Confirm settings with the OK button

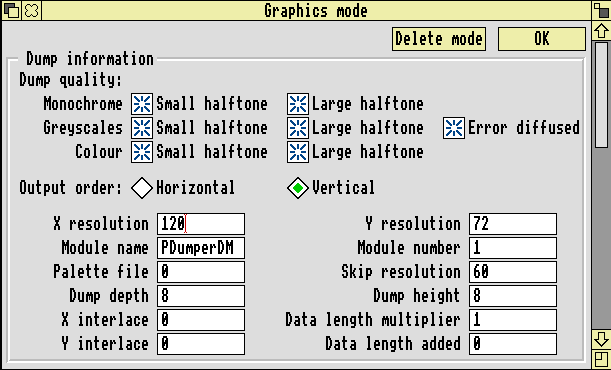click(542, 39)
